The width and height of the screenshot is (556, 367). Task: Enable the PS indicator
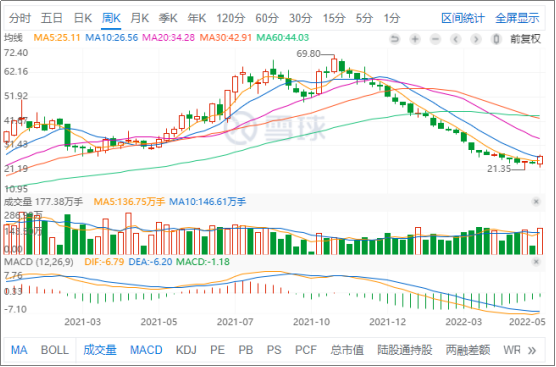point(274,350)
